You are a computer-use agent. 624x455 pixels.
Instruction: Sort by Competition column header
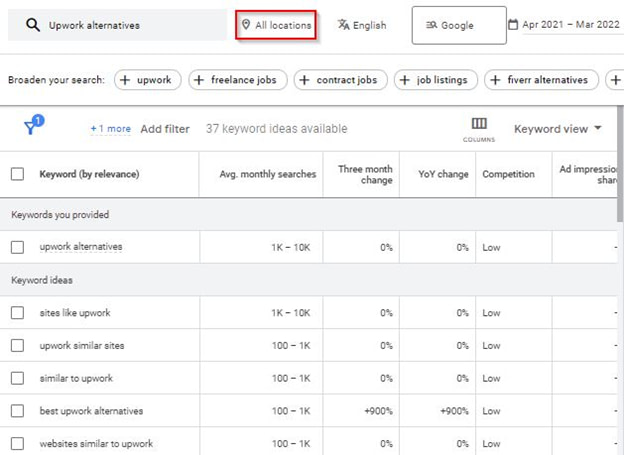(x=508, y=174)
